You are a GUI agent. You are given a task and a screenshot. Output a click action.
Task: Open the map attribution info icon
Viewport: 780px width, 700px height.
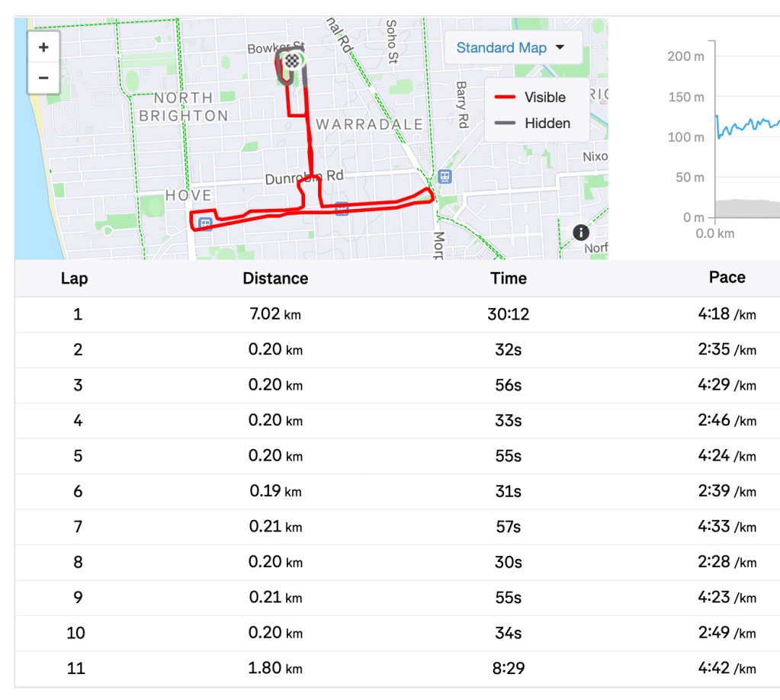click(581, 232)
